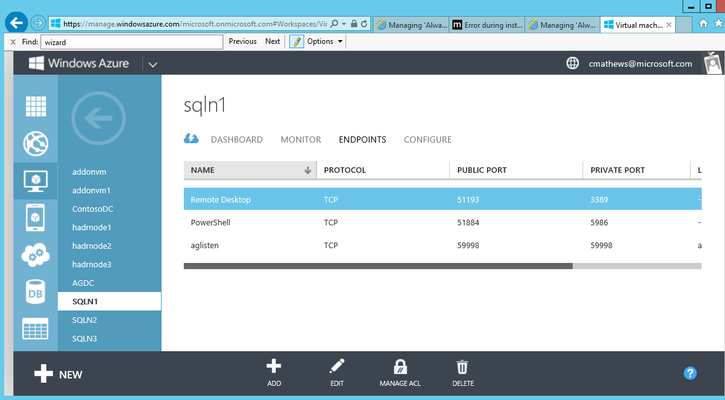Open the Storage table icon in sidebar

click(x=36, y=329)
